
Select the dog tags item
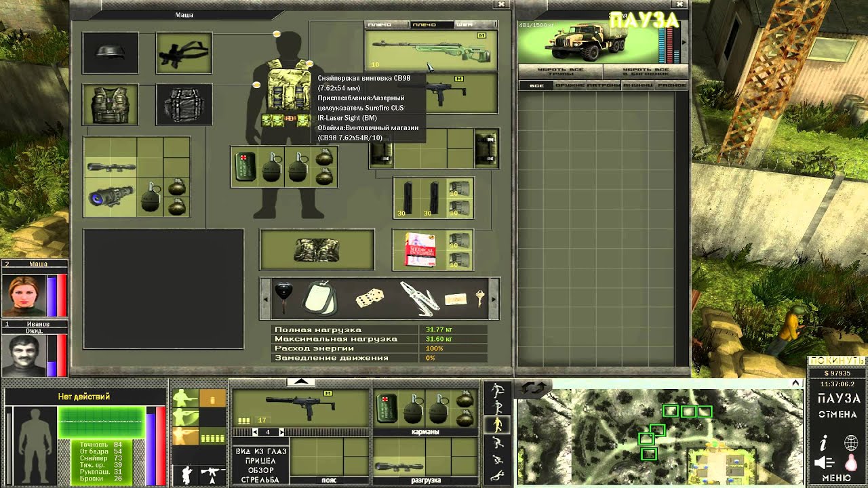coord(319,298)
